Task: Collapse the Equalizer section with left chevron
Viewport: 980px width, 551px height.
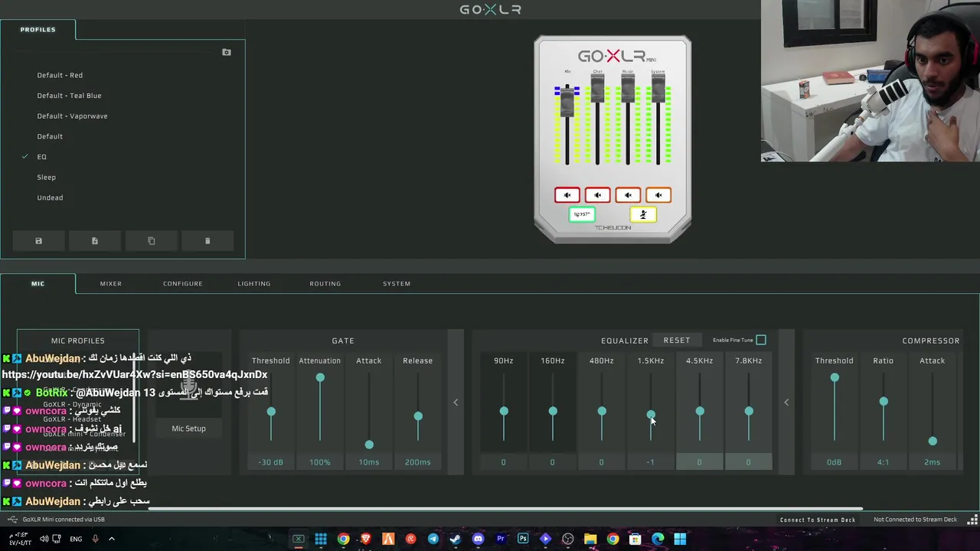Action: (786, 403)
